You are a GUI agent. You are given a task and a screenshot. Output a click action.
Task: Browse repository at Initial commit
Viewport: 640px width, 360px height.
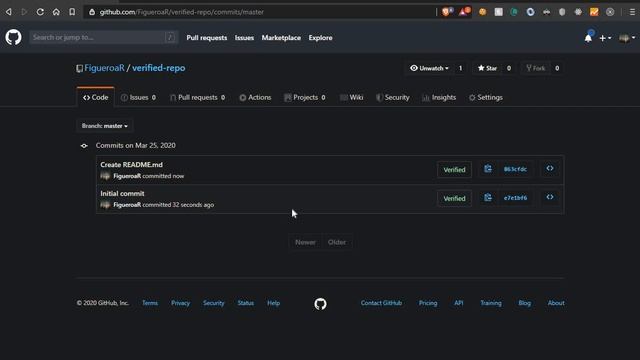(x=550, y=197)
